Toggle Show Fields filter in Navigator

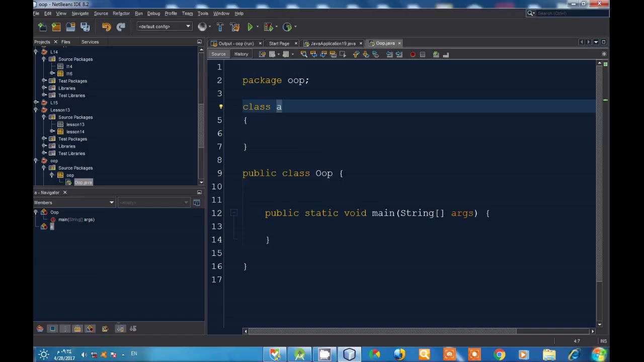(52, 329)
